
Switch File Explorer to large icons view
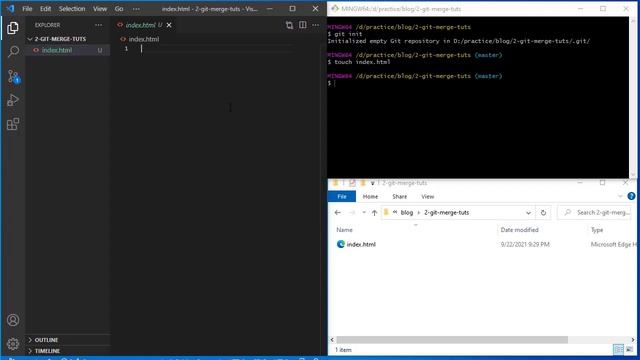629,349
